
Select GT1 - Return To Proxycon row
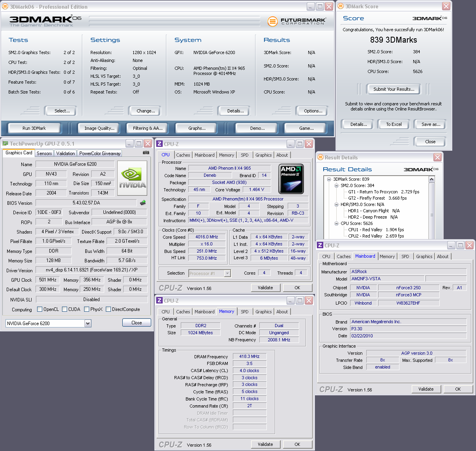tap(384, 192)
